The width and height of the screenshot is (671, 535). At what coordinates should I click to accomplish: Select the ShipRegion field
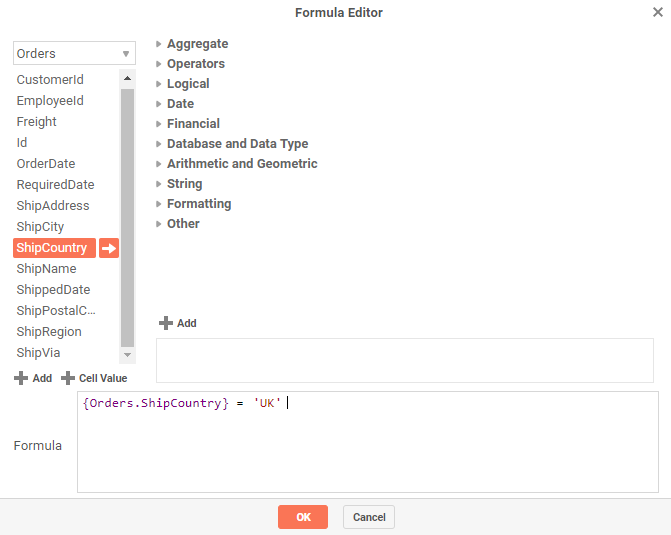(x=49, y=332)
